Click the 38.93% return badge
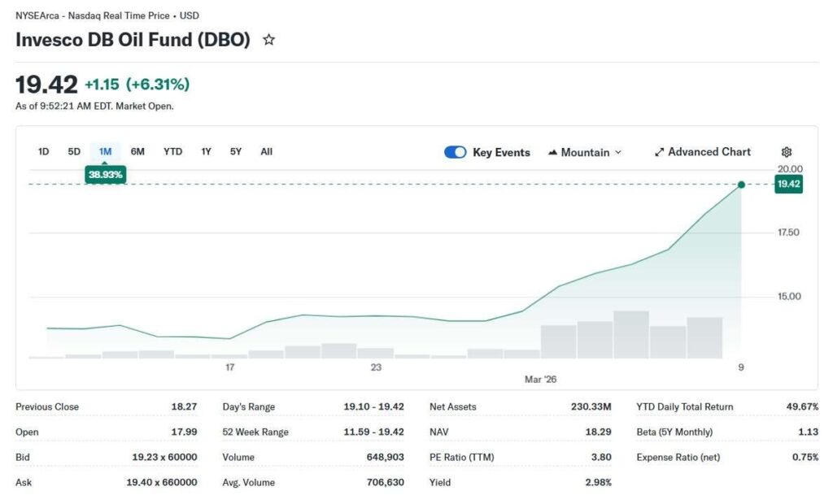 (105, 175)
